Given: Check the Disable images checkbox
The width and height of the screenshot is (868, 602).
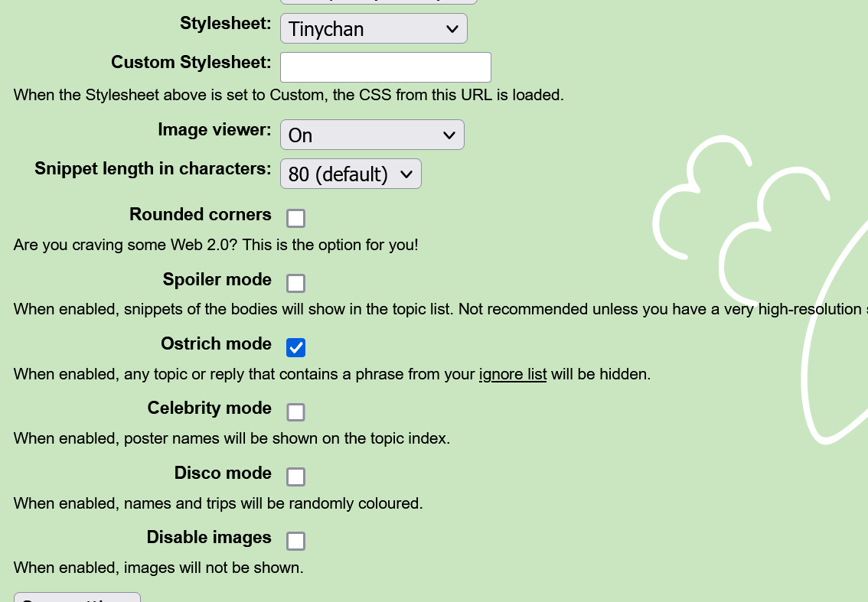Looking at the screenshot, I should point(295,542).
